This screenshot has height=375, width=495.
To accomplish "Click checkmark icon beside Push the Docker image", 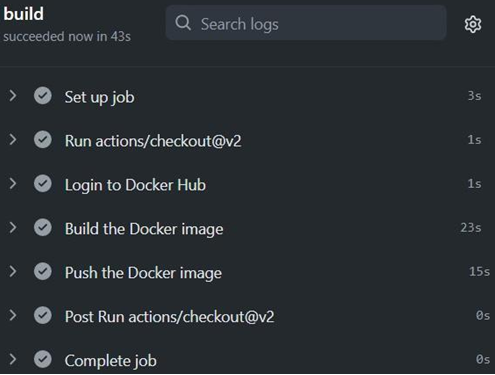I will pos(43,271).
